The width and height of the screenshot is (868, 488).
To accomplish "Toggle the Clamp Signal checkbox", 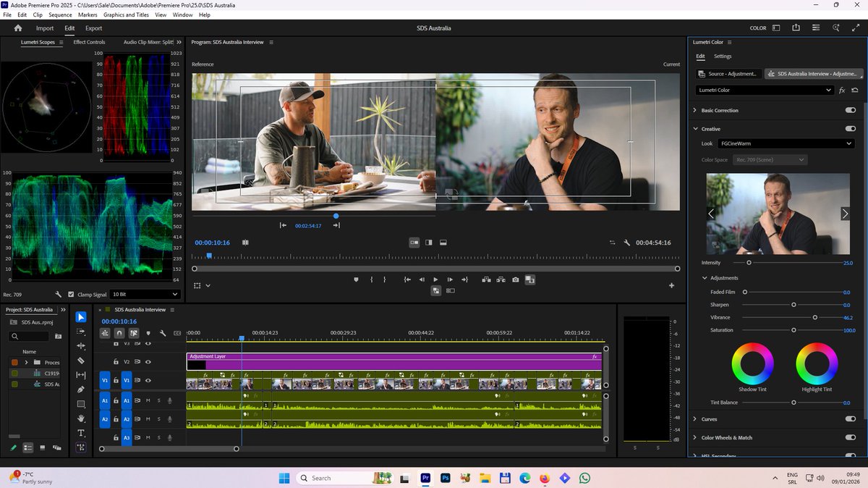I will (x=71, y=295).
